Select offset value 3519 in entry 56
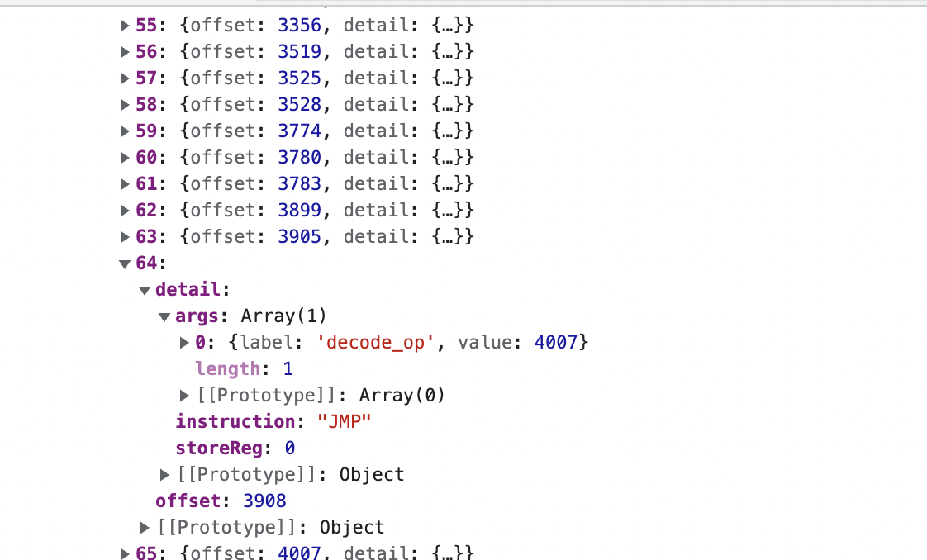This screenshot has height=560, width=927. [299, 52]
